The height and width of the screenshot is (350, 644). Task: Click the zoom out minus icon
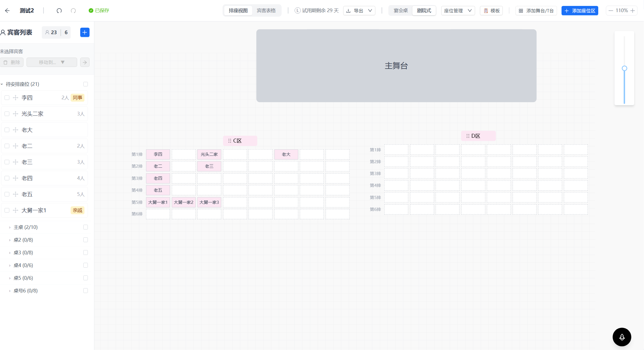coord(611,11)
